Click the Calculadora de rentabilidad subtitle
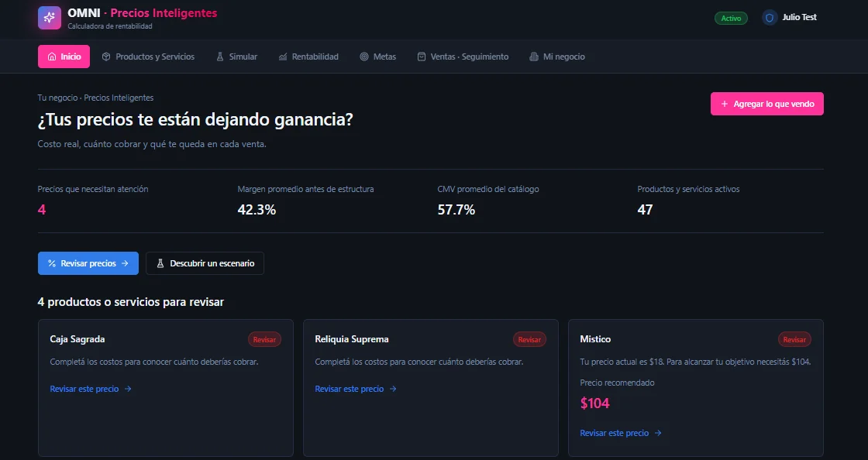This screenshot has width=868, height=460. (109, 26)
